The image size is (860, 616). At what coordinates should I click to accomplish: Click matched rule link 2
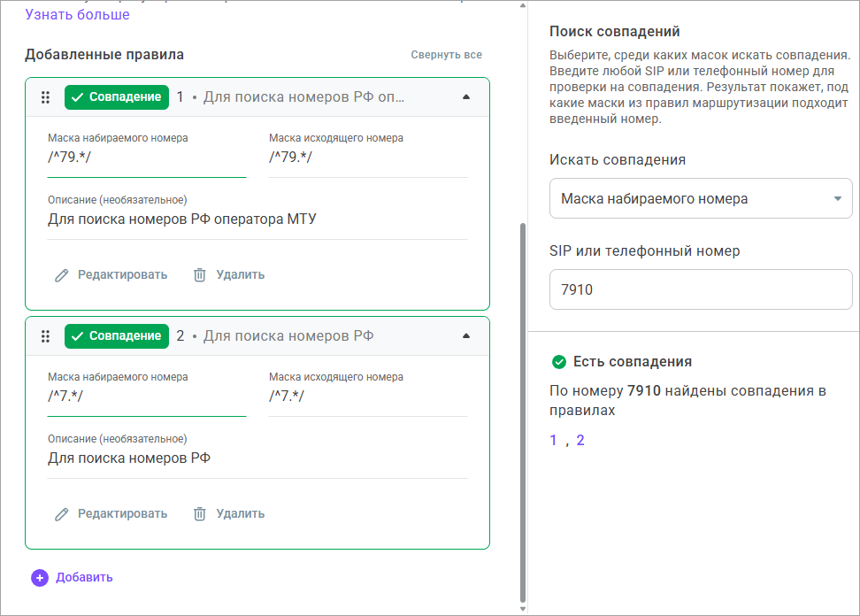pyautogui.click(x=581, y=439)
